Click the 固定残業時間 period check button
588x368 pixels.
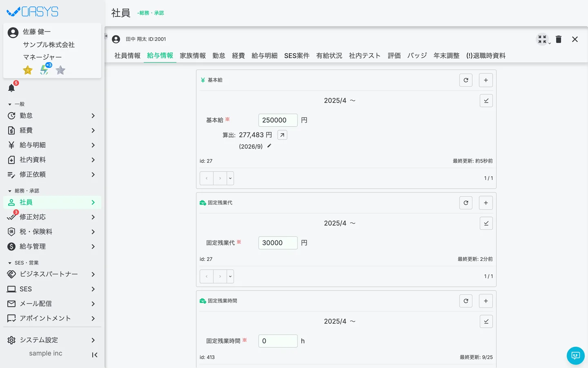pos(486,321)
